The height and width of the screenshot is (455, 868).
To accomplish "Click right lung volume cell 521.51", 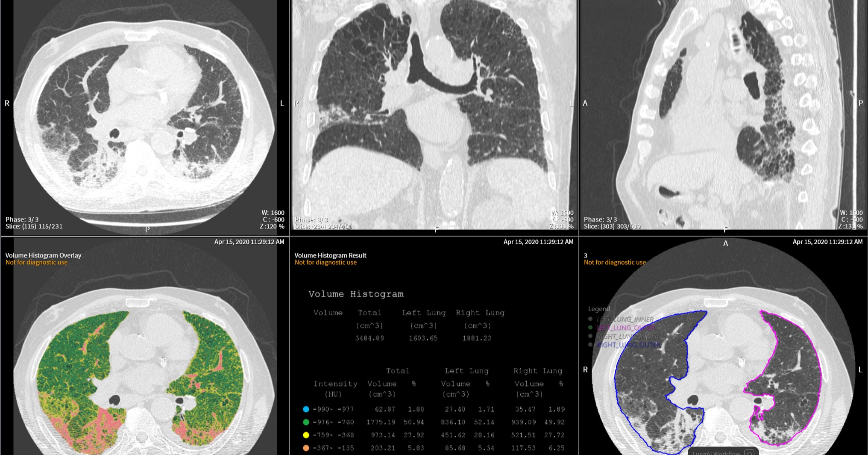I will 524,435.
